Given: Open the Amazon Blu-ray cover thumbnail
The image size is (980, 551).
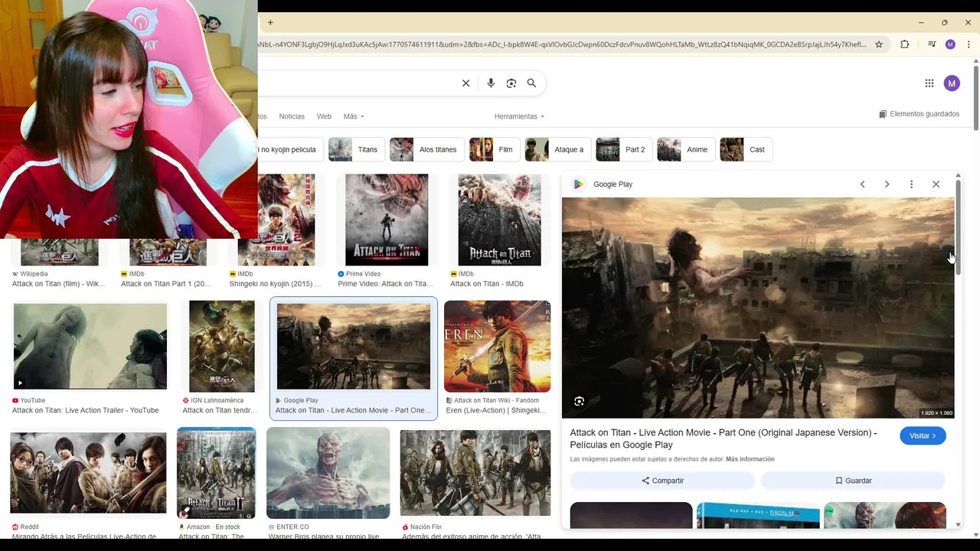Looking at the screenshot, I should click(216, 473).
